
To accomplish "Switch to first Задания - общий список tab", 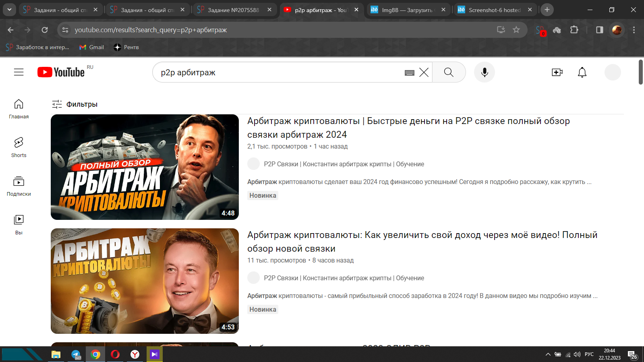I will pyautogui.click(x=60, y=10).
